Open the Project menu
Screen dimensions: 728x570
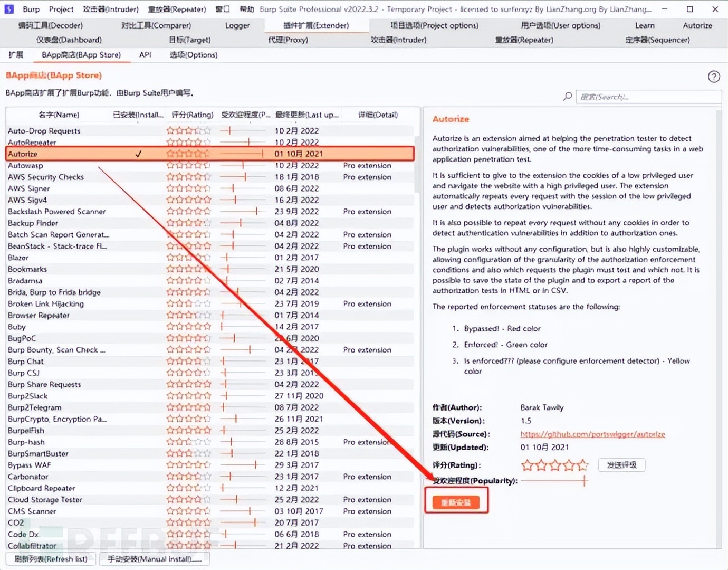61,9
